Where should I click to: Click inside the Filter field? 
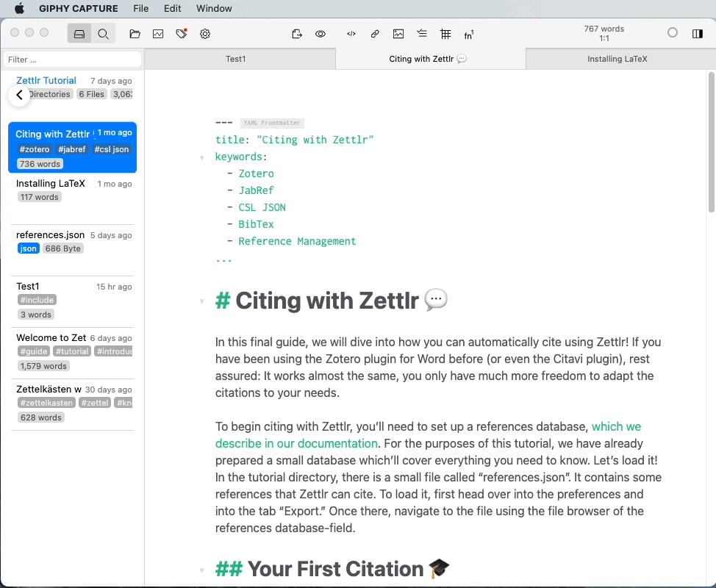pyautogui.click(x=71, y=58)
